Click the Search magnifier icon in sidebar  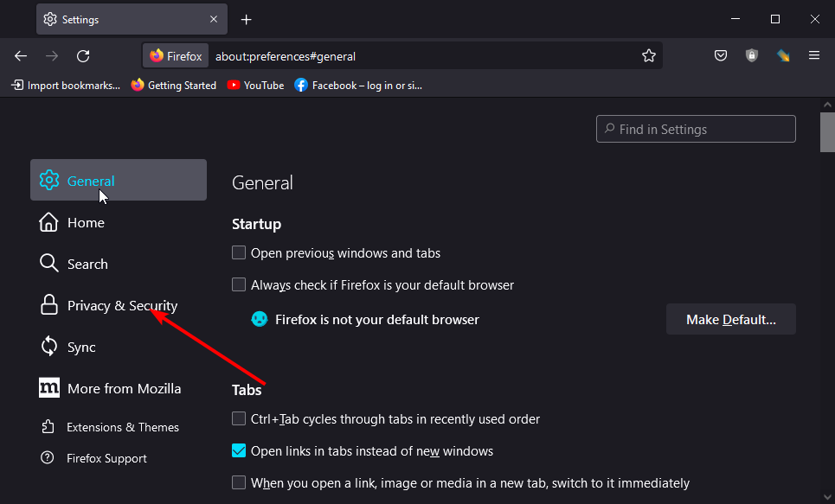click(x=49, y=264)
